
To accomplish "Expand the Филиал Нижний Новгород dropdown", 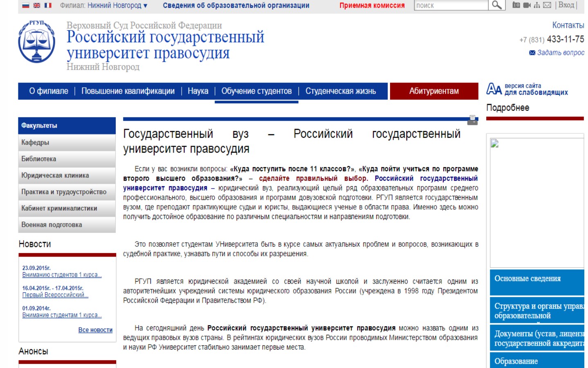I will 103,5.
